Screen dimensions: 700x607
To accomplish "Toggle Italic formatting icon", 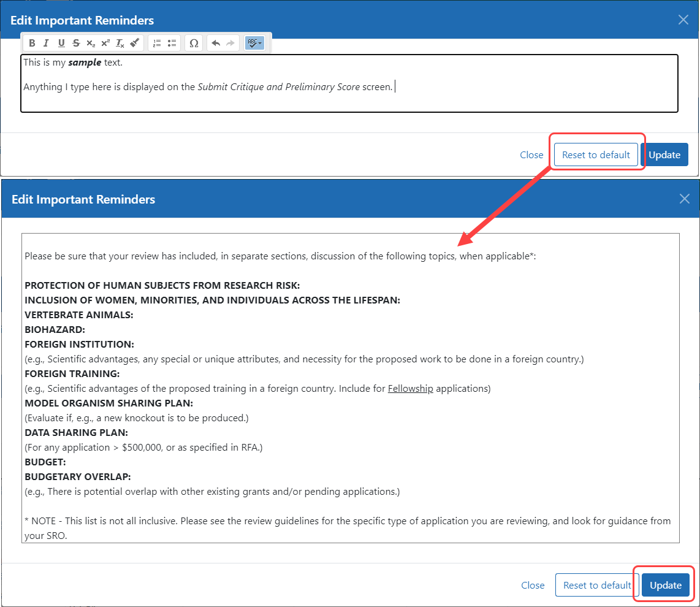I will [x=46, y=43].
